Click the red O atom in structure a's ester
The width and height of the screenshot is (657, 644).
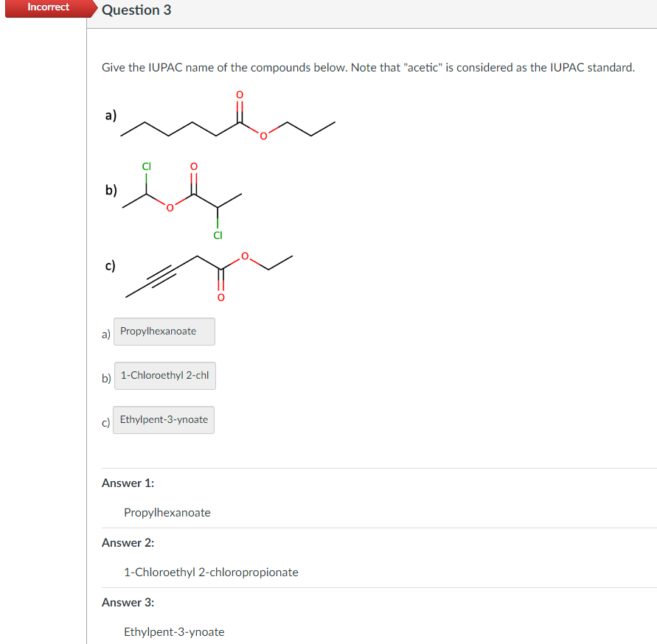pos(262,134)
